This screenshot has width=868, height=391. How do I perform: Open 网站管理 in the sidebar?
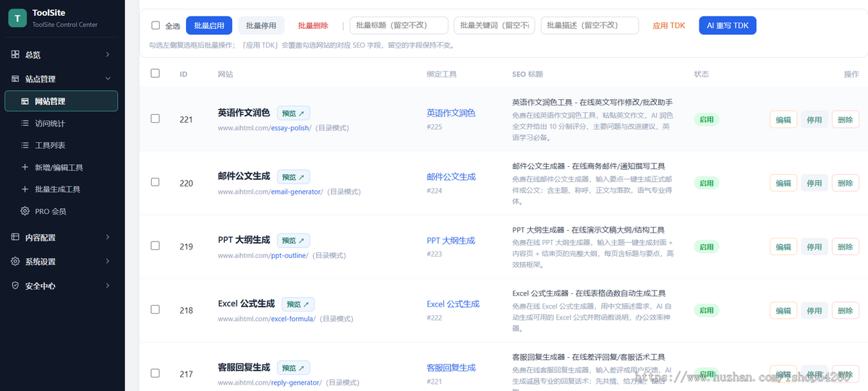[61, 101]
